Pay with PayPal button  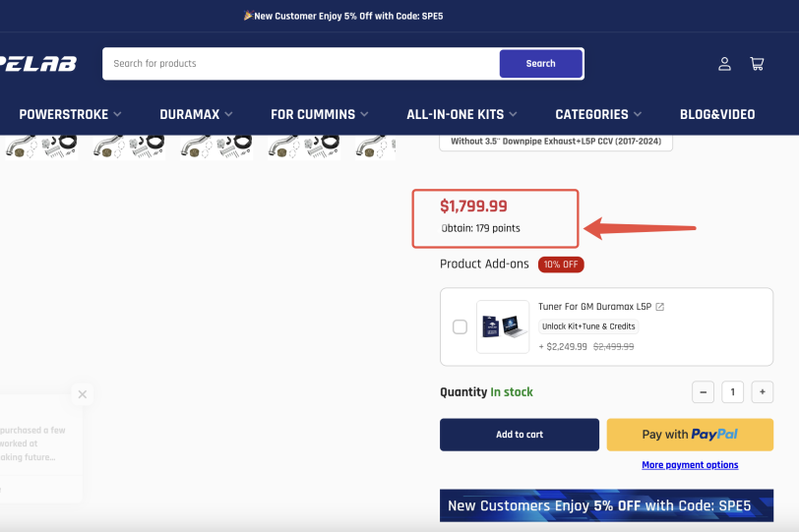coord(690,435)
